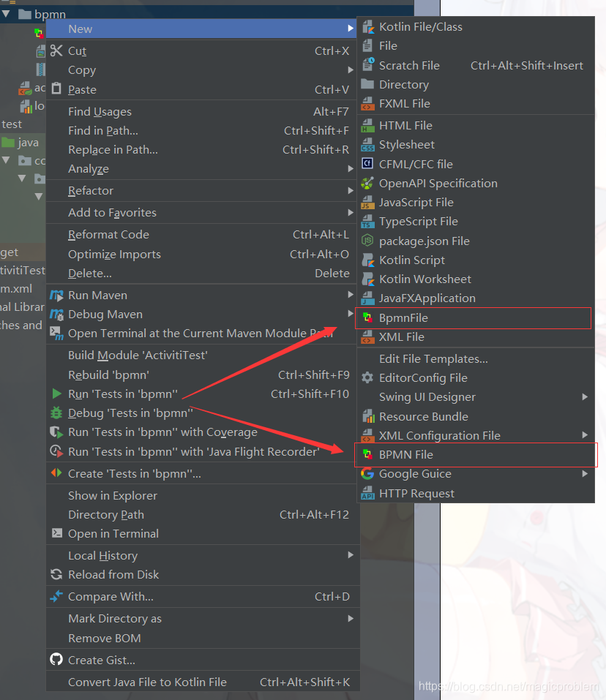
Task: Click the Resource Bundle icon
Action: click(368, 416)
